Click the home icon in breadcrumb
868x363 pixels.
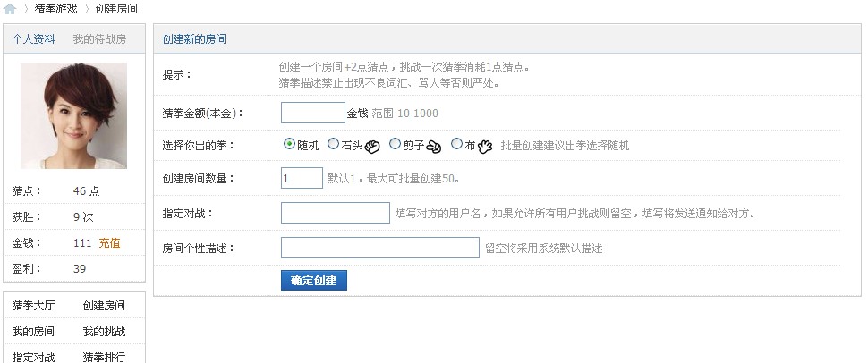(10, 8)
